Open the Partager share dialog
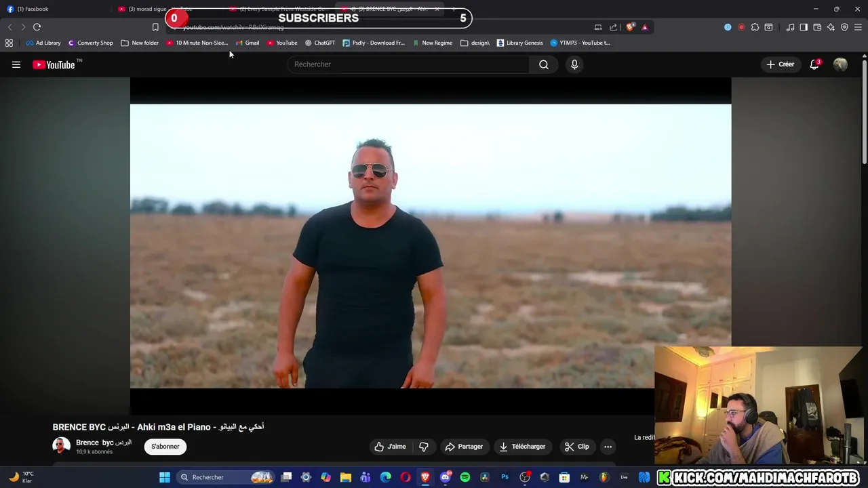This screenshot has height=488, width=868. [464, 447]
